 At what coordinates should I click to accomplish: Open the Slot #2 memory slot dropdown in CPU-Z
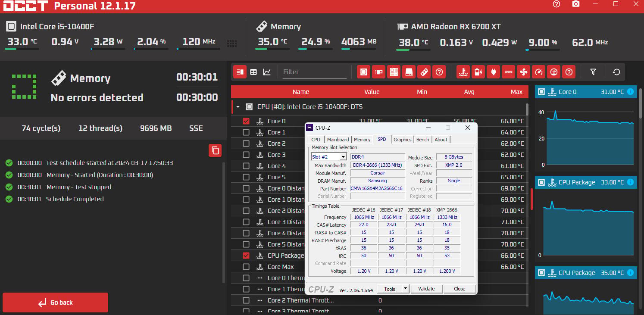329,157
